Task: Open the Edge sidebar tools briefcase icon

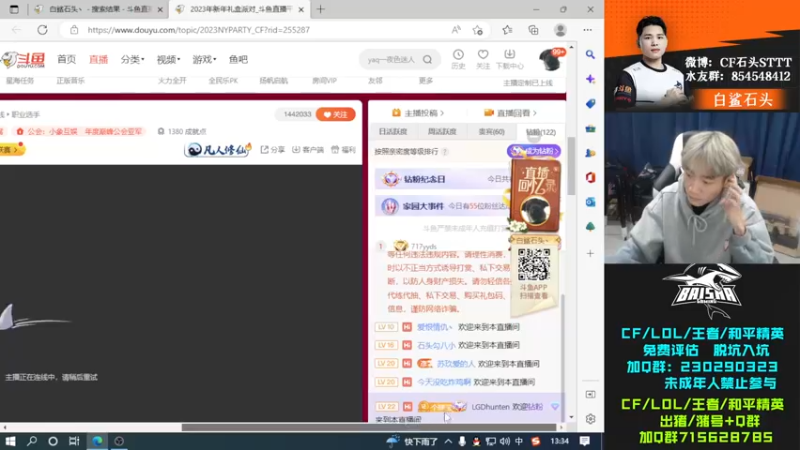Action: point(590,129)
